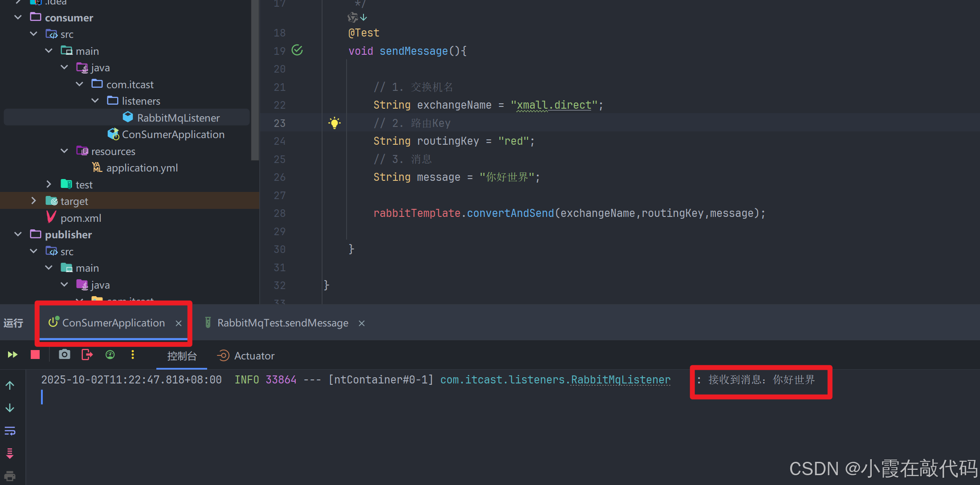Click the Rerun button in run toolbar
980x485 pixels.
(x=12, y=355)
